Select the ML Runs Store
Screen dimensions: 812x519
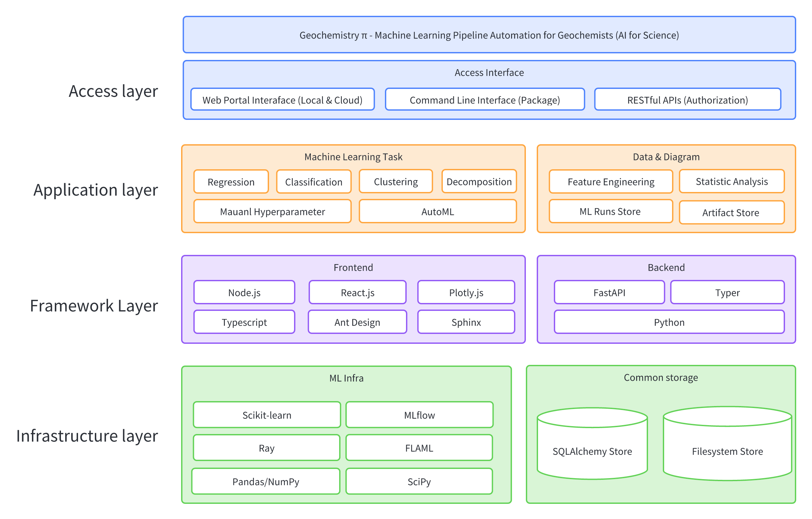(x=610, y=212)
